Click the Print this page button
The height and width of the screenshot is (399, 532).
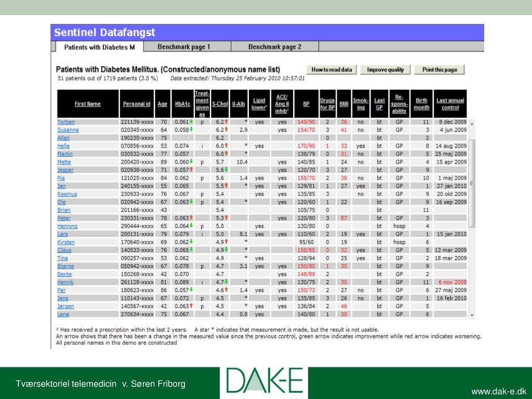coord(440,70)
